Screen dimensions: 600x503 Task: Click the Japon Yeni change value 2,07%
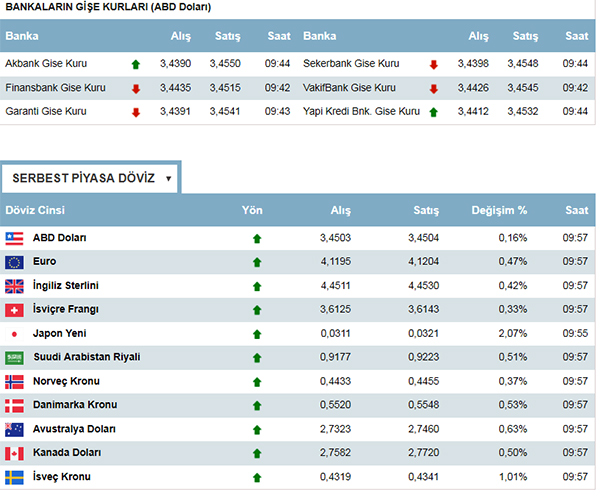click(512, 334)
